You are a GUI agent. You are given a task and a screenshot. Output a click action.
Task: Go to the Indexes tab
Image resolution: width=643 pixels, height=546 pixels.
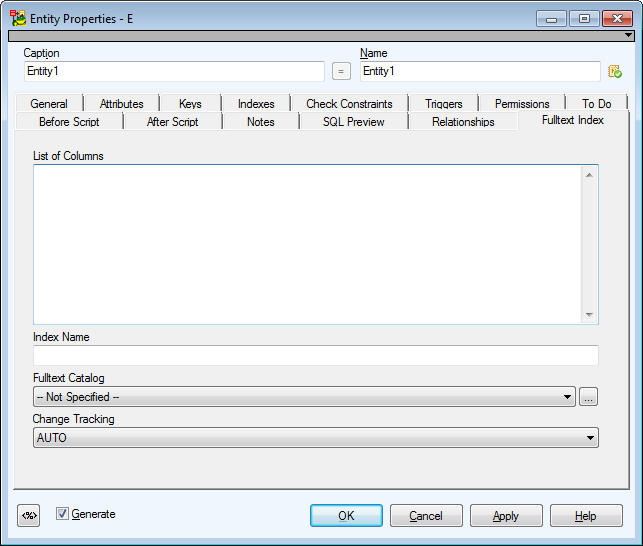(256, 104)
